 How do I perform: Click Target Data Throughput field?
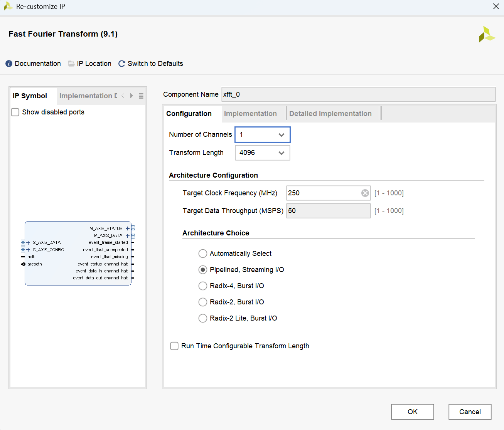pyautogui.click(x=329, y=211)
